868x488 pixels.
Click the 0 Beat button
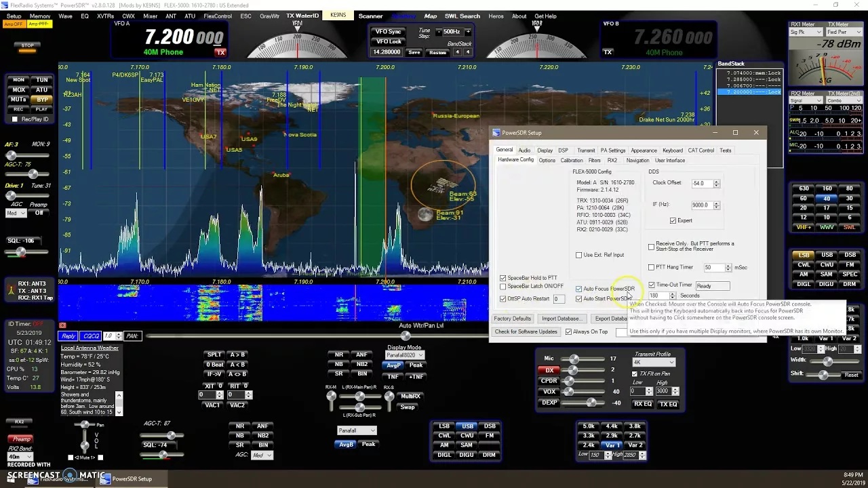214,365
